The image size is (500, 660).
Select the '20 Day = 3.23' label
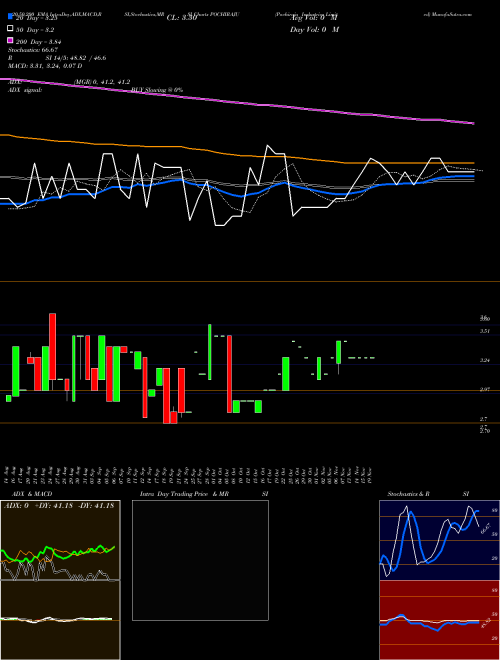point(39,18)
